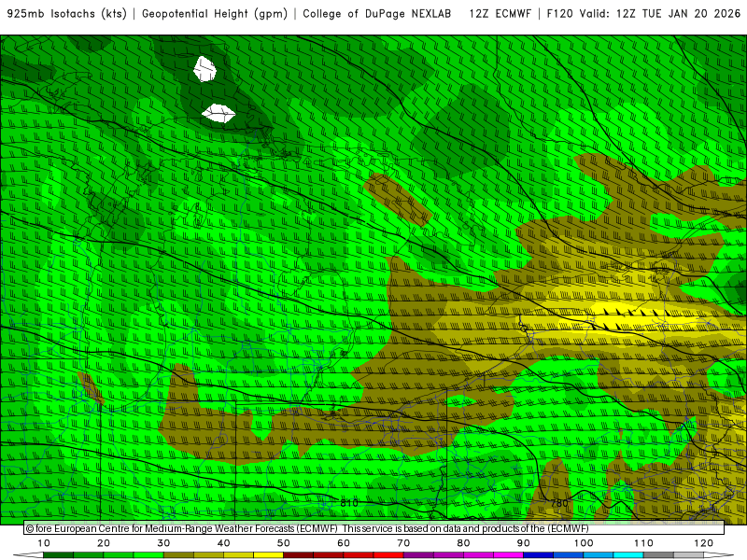The width and height of the screenshot is (747, 560).
Task: Click the legend value 90
Action: [x=524, y=543]
